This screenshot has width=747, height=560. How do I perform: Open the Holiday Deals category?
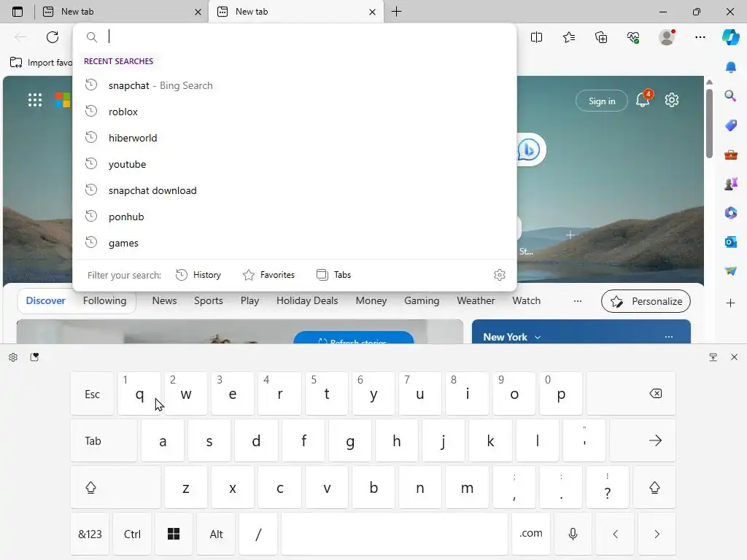click(x=307, y=301)
